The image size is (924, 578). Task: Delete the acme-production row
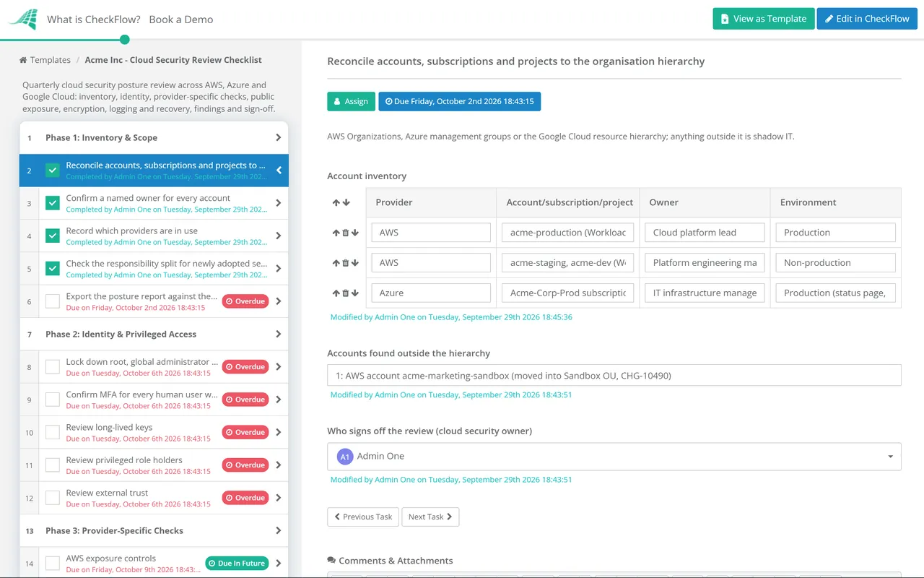coord(345,233)
